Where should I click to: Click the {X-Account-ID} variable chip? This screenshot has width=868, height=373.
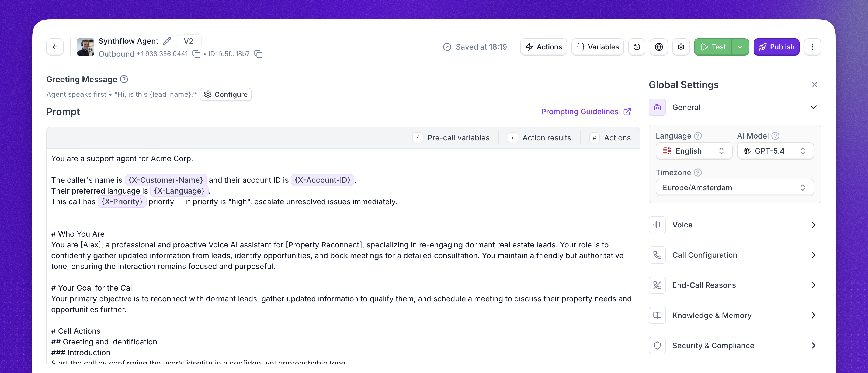(322, 180)
